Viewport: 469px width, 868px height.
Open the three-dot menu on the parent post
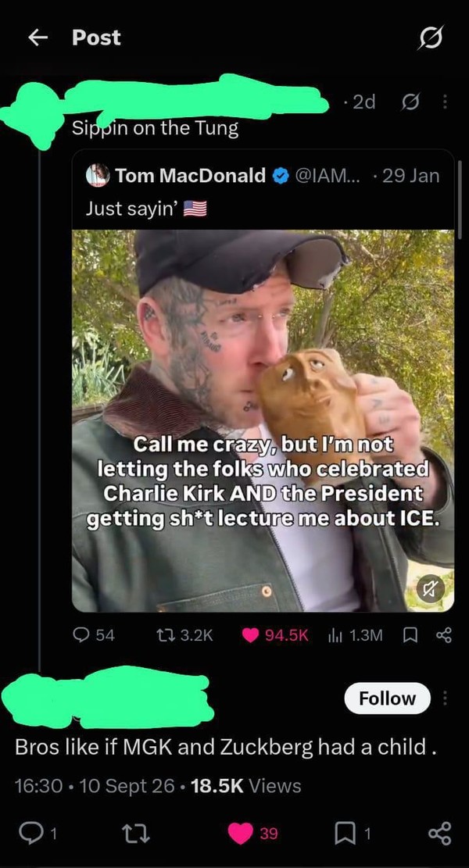445,102
